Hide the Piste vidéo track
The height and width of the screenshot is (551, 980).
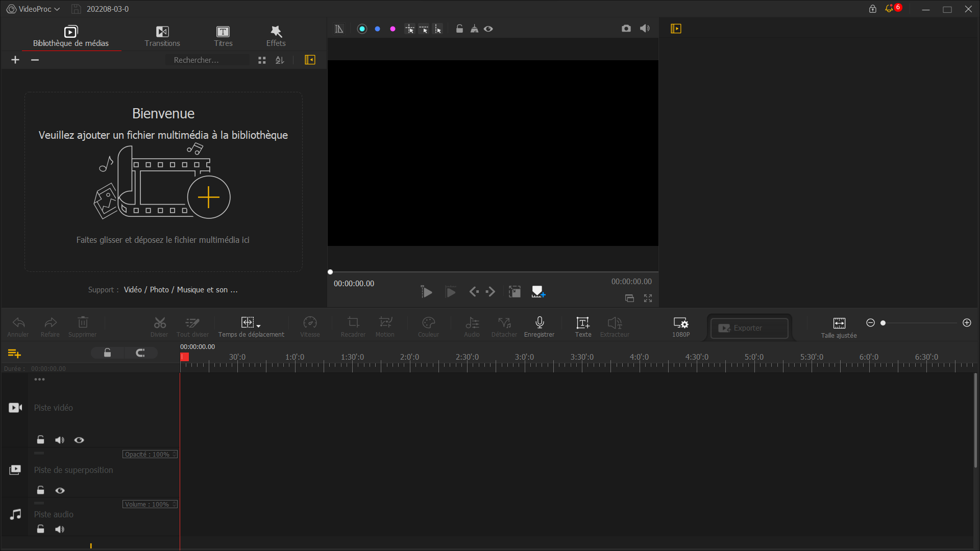tap(79, 440)
